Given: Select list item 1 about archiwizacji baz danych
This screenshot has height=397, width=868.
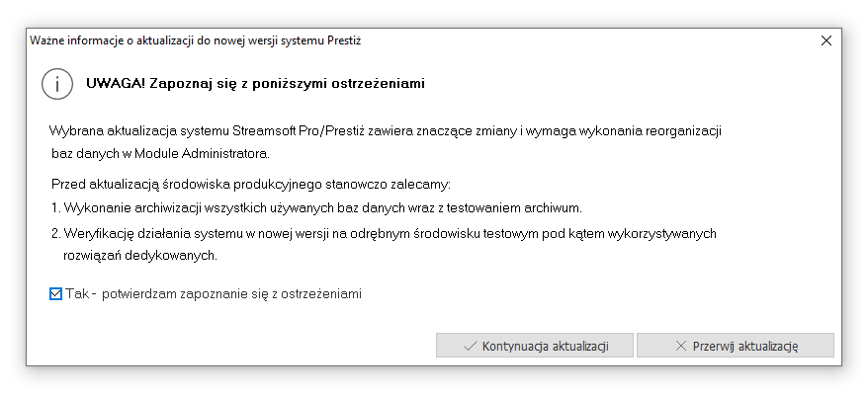Looking at the screenshot, I should point(317,208).
